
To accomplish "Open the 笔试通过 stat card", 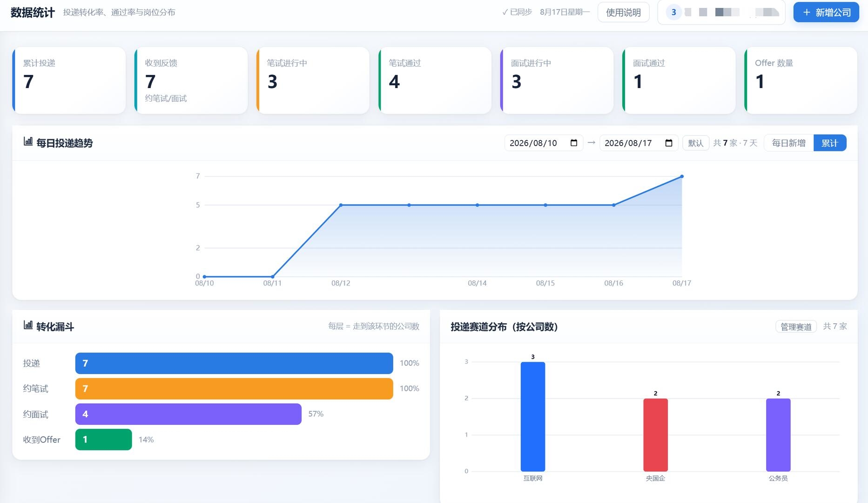I will (x=435, y=80).
